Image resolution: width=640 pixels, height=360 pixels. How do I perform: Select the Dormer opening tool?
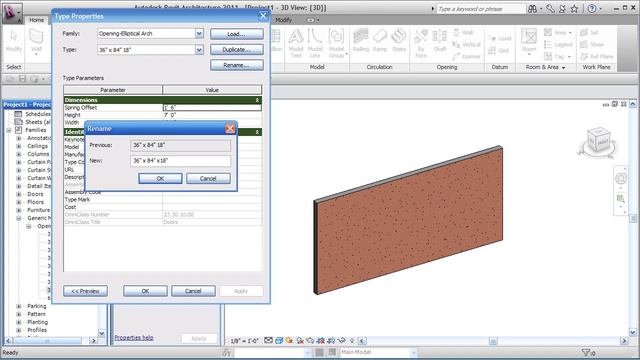pyautogui.click(x=467, y=56)
